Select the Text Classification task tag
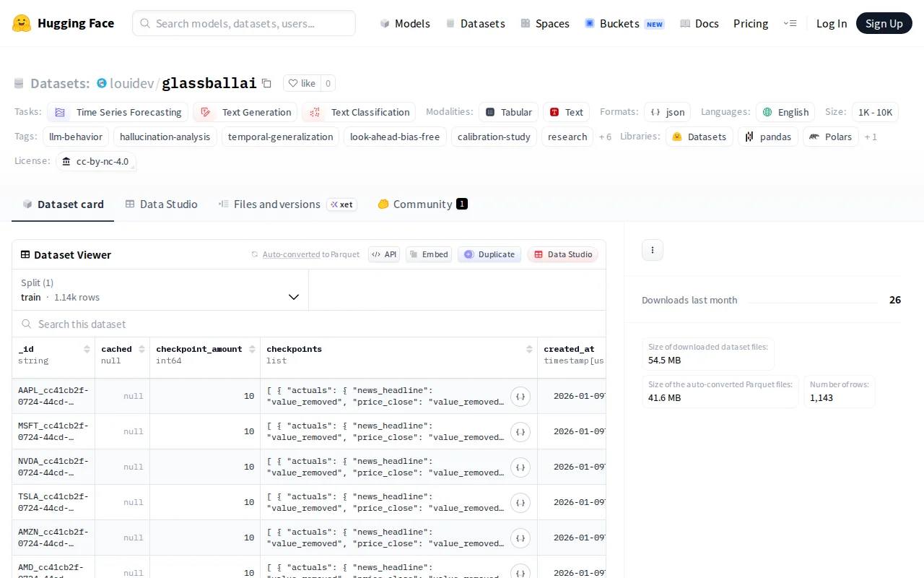 tap(359, 112)
